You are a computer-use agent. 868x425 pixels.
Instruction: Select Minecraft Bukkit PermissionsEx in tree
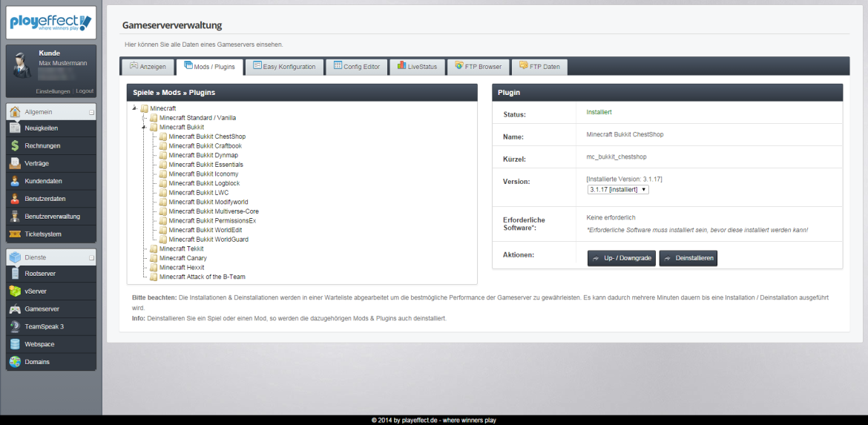[x=213, y=221]
